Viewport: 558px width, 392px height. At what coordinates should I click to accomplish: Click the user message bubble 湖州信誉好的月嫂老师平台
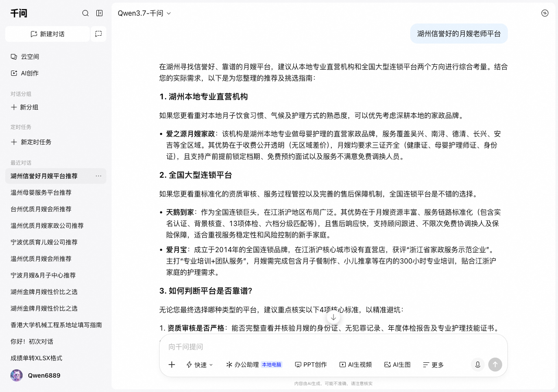(459, 34)
